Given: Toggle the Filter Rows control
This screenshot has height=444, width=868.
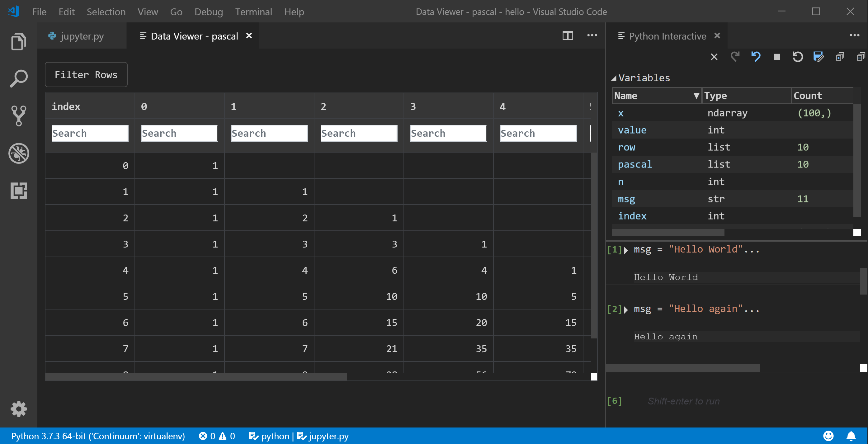Looking at the screenshot, I should tap(86, 74).
